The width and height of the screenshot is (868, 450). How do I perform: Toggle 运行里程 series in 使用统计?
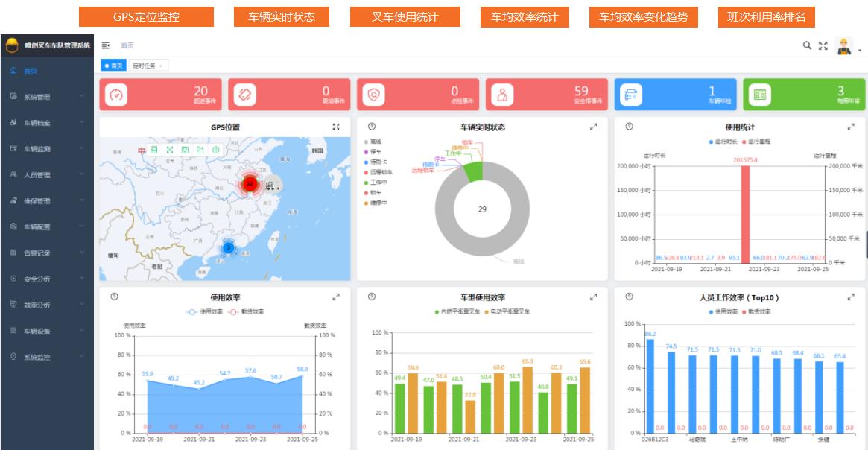point(756,142)
